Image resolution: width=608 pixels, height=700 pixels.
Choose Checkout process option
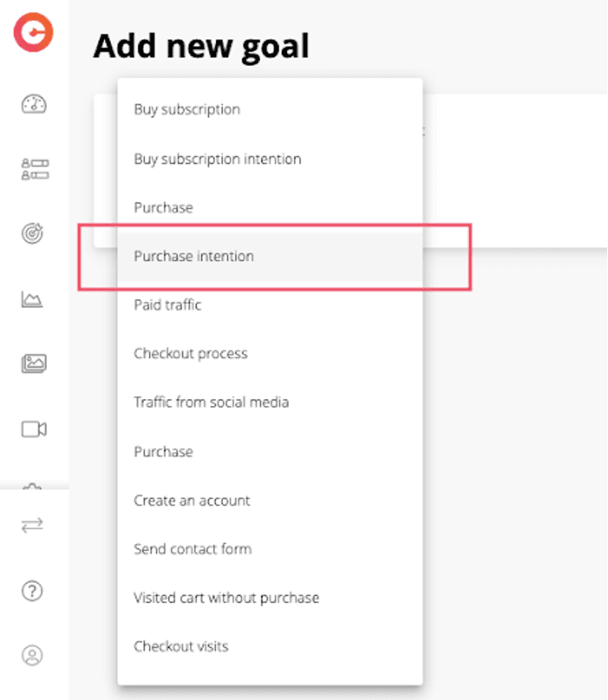[270, 353]
